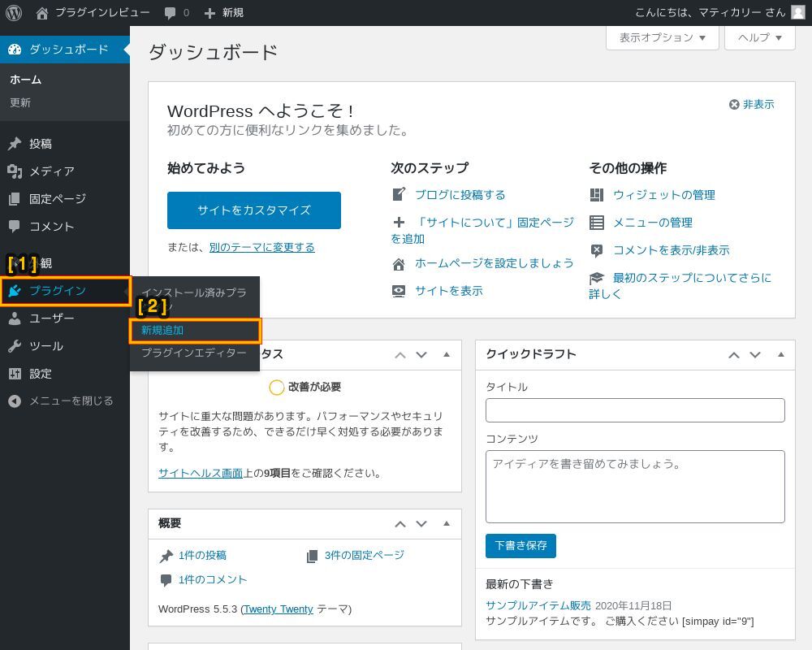The image size is (812, 650).
Task: Move site health panel up arrow
Action: (x=400, y=355)
